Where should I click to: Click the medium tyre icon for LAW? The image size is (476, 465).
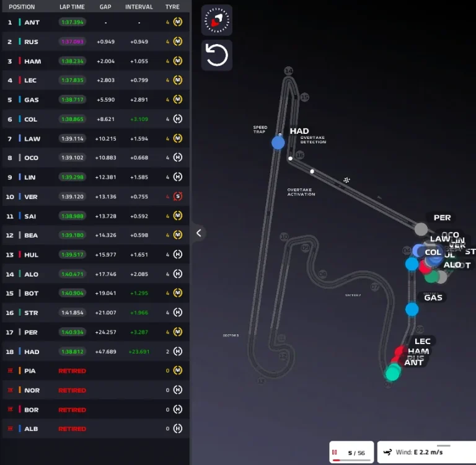(178, 138)
